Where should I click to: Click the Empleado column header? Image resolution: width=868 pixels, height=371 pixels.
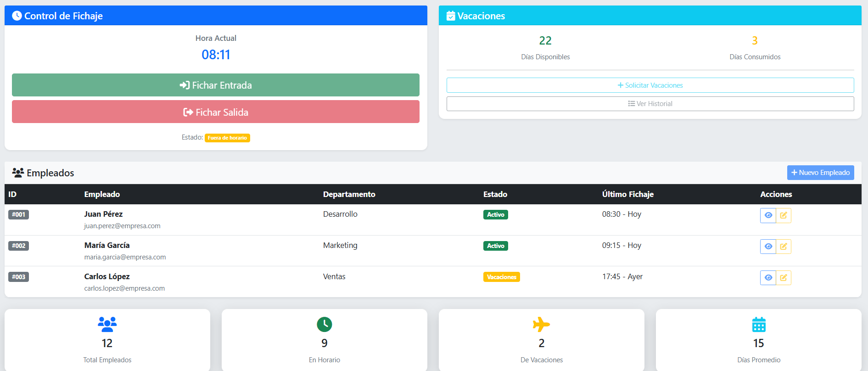(x=102, y=194)
